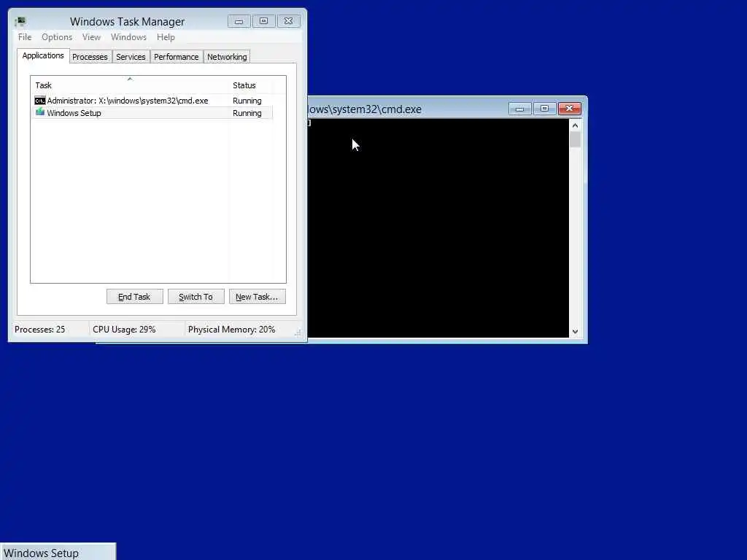
Task: Open the File menu in Task Manager
Action: point(25,37)
